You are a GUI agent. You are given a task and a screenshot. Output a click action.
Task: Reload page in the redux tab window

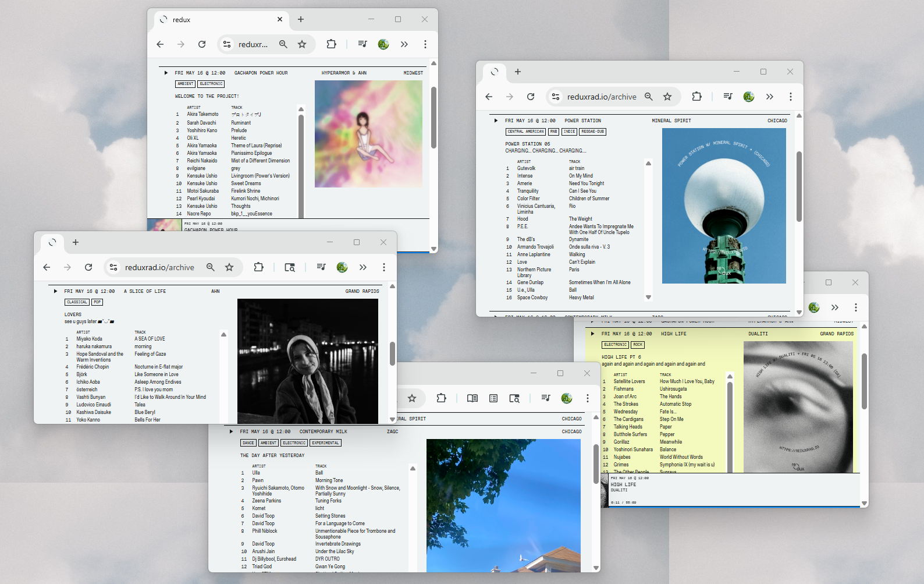202,44
